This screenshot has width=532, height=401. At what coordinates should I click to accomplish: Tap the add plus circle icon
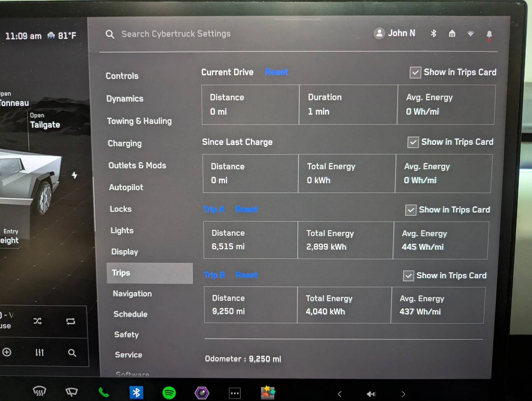(x=7, y=352)
